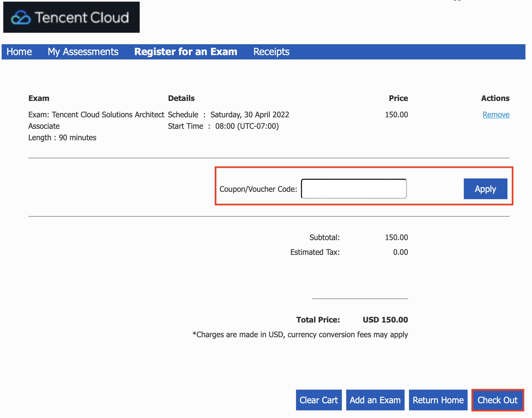
Task: Click the Schedule date Saturday, 30 April 2022
Action: pyautogui.click(x=249, y=115)
